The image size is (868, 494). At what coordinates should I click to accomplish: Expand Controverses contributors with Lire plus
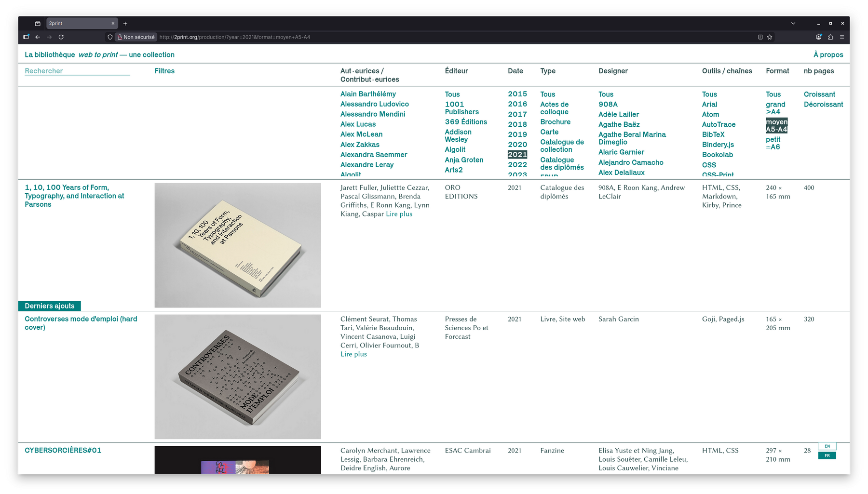[353, 354]
